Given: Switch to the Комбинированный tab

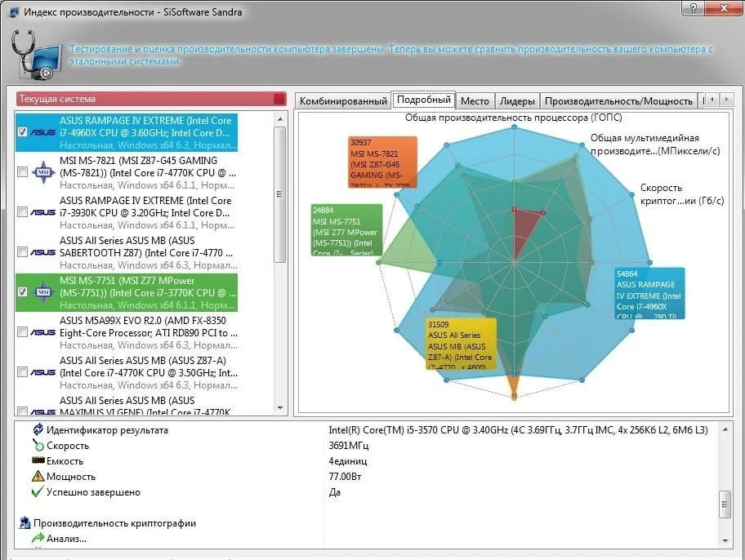Looking at the screenshot, I should [x=343, y=100].
